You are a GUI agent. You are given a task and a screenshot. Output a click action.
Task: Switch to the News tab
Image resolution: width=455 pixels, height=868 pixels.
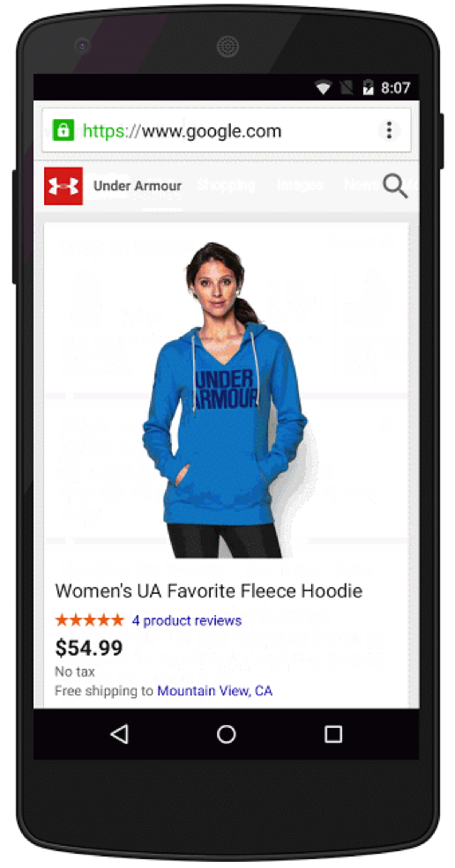[362, 185]
